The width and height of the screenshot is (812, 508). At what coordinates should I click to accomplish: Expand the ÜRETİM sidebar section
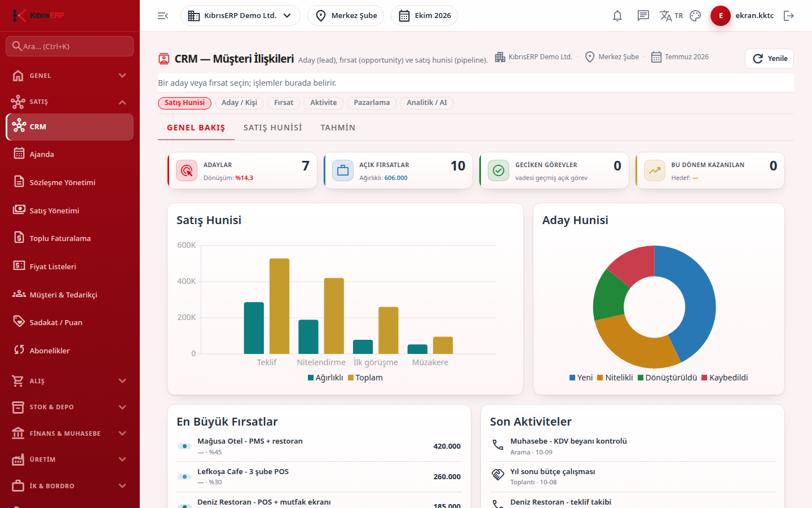click(x=70, y=459)
